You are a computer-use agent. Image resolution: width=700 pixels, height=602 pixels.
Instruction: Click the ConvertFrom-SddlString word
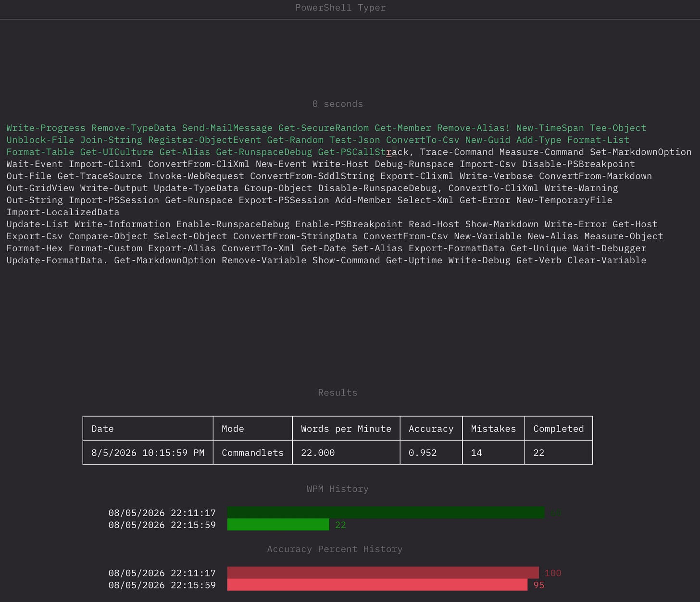[x=312, y=176]
